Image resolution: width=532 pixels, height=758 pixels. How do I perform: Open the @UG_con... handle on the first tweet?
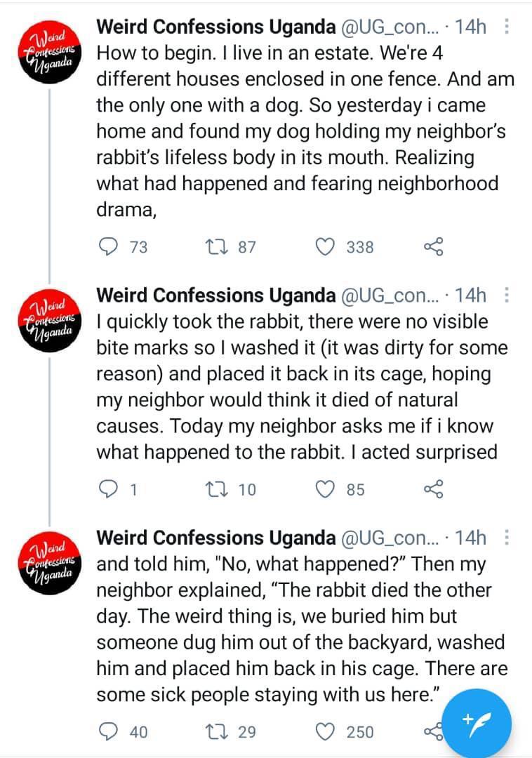(390, 27)
